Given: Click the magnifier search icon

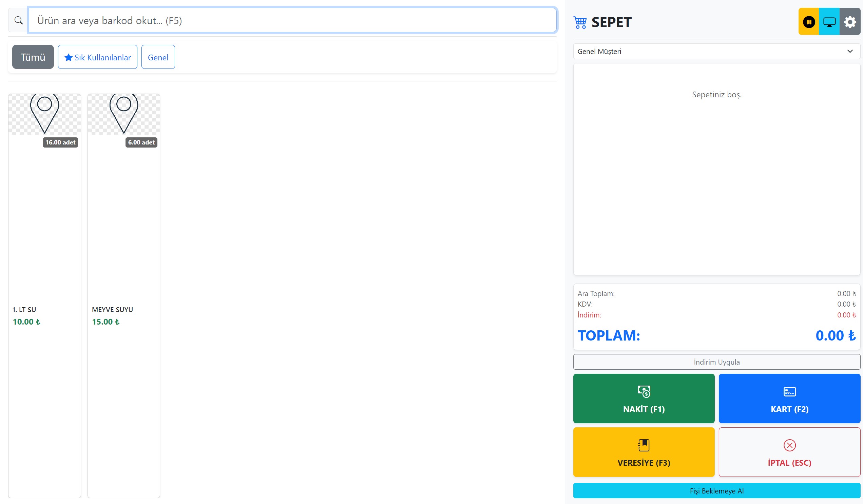Looking at the screenshot, I should (x=19, y=21).
